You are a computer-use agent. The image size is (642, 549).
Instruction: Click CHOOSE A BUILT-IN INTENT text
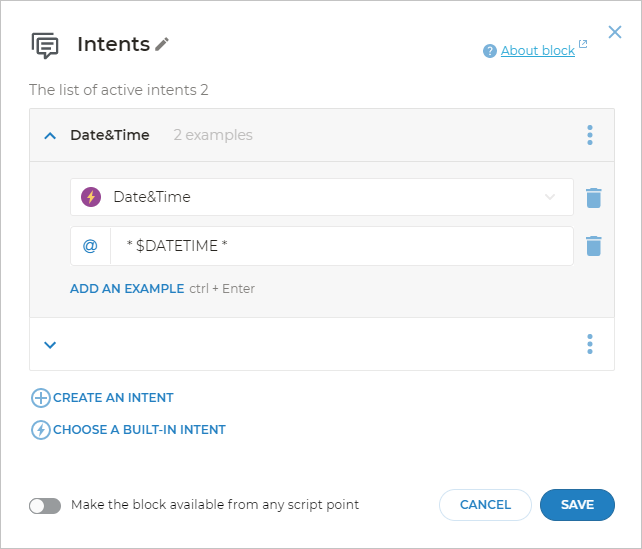[139, 430]
